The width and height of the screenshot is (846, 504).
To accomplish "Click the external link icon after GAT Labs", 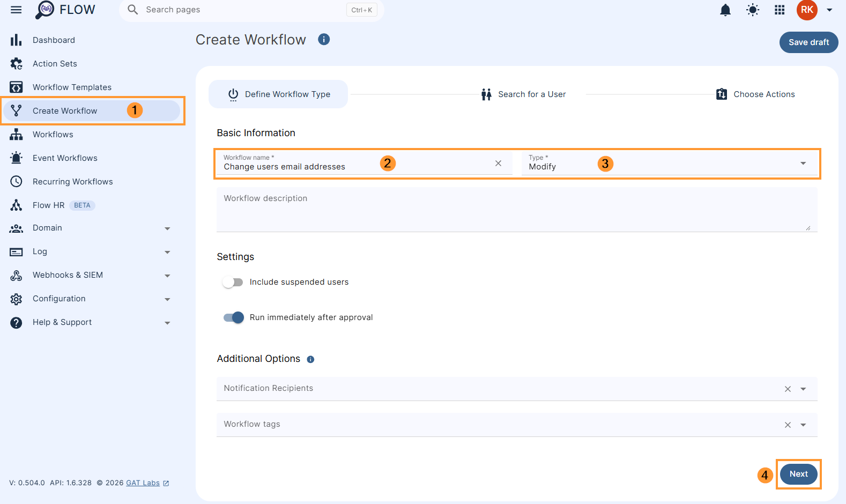I will click(x=166, y=483).
